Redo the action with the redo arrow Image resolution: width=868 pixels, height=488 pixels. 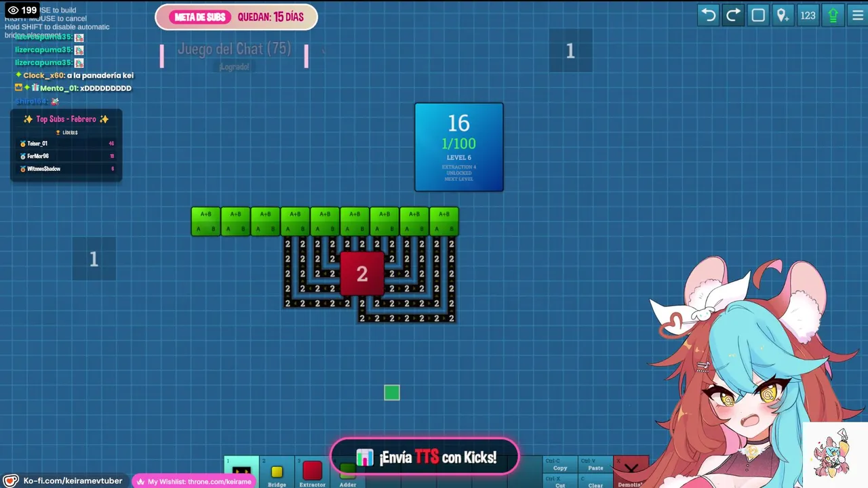point(733,15)
